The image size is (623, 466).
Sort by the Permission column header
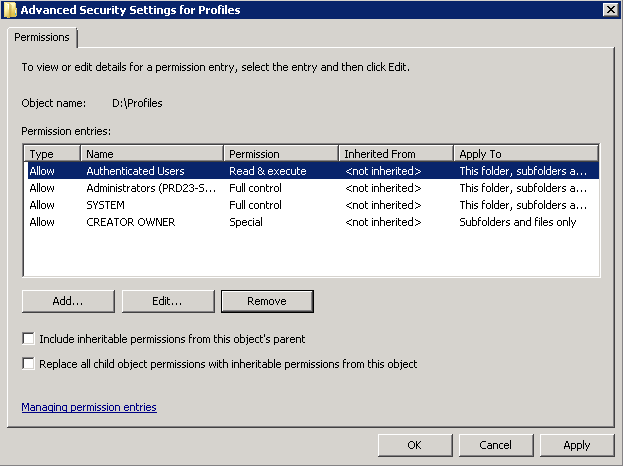(281, 154)
